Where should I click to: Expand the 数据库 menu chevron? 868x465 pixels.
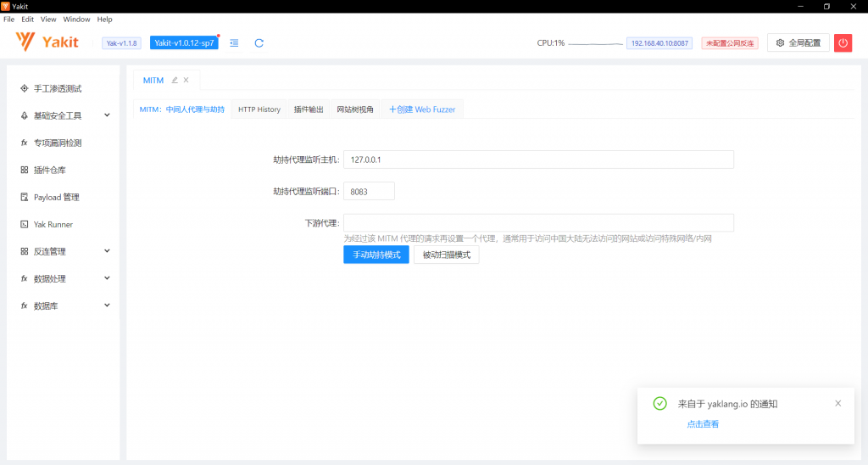pos(107,305)
